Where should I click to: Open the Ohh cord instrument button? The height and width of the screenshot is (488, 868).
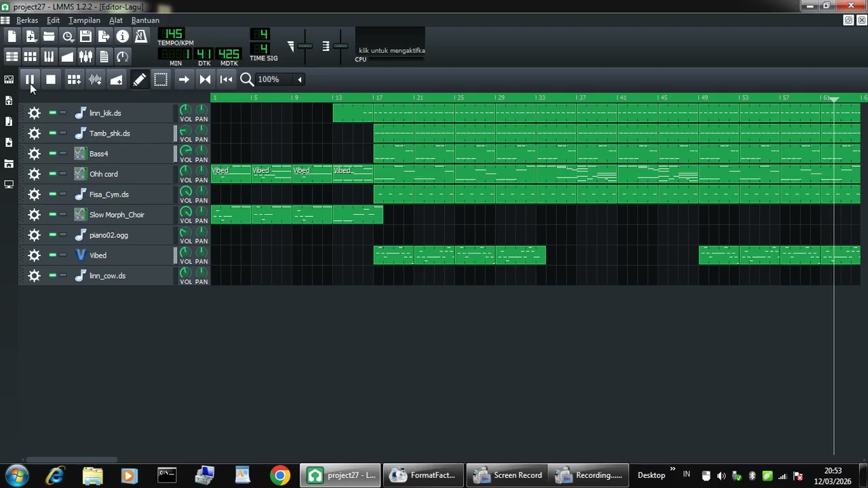click(123, 174)
